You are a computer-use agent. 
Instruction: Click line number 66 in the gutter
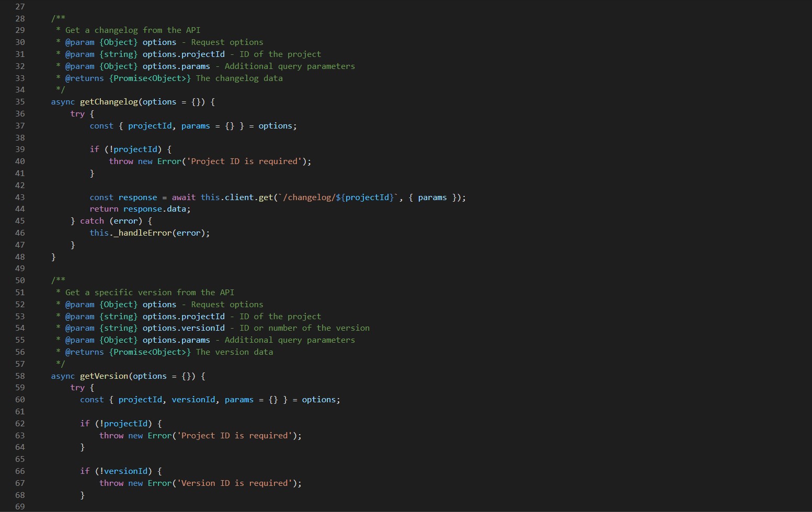[20, 471]
